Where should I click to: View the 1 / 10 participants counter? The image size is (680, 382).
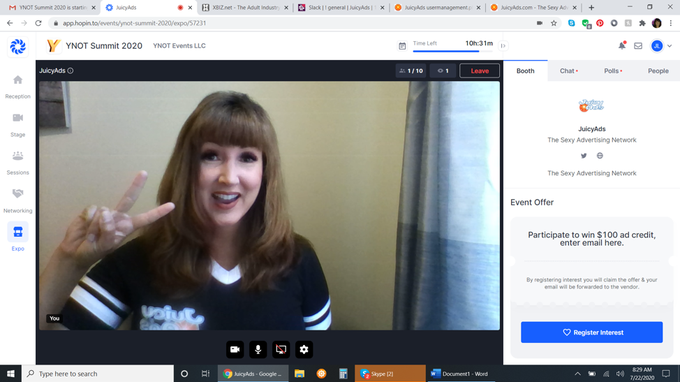(x=411, y=71)
